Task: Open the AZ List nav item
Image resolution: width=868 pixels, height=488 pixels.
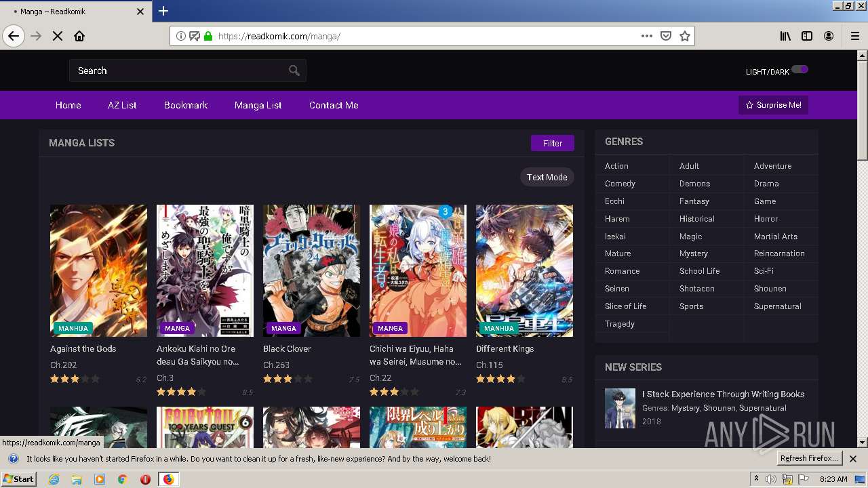Action: pyautogui.click(x=122, y=105)
